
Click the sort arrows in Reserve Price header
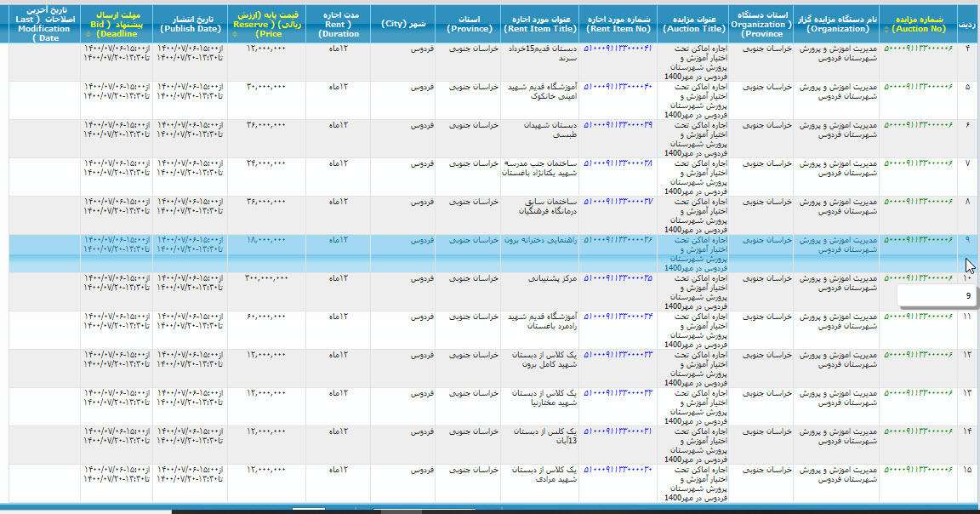tap(235, 35)
